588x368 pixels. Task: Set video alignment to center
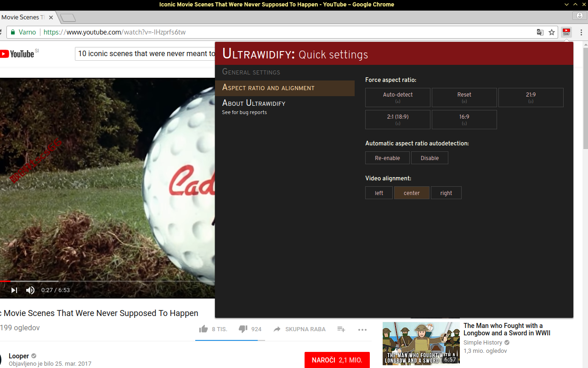412,193
